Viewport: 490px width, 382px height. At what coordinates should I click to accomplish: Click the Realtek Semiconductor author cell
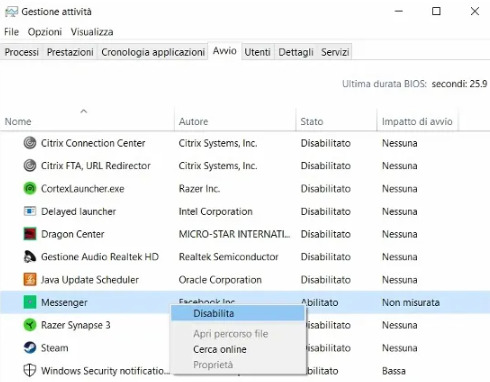(x=228, y=257)
